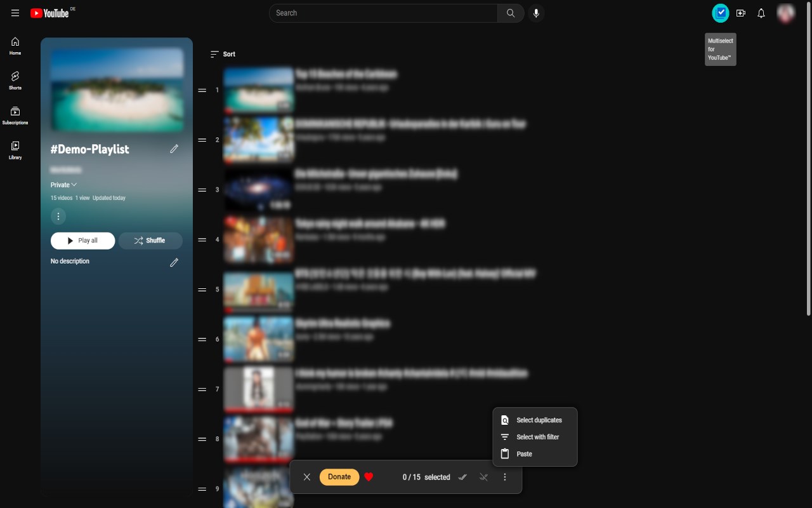Select all videos with the checkmark icon
812x508 pixels.
[462, 477]
